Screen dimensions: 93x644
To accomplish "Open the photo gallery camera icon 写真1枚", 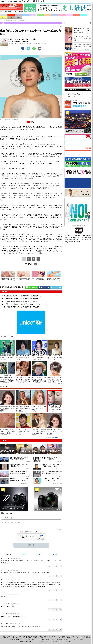I will pyautogui.click(x=31, y=122).
